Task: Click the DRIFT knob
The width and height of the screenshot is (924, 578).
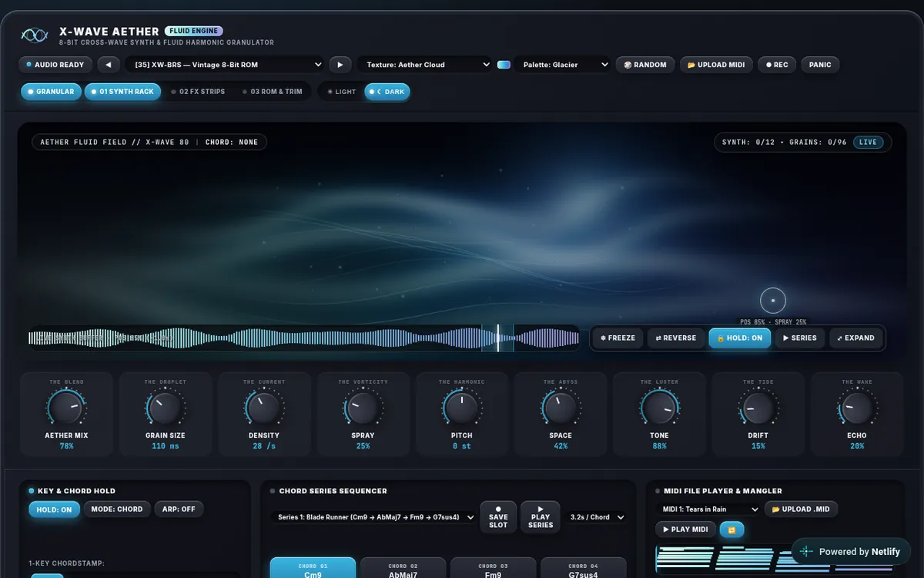Action: pos(758,407)
